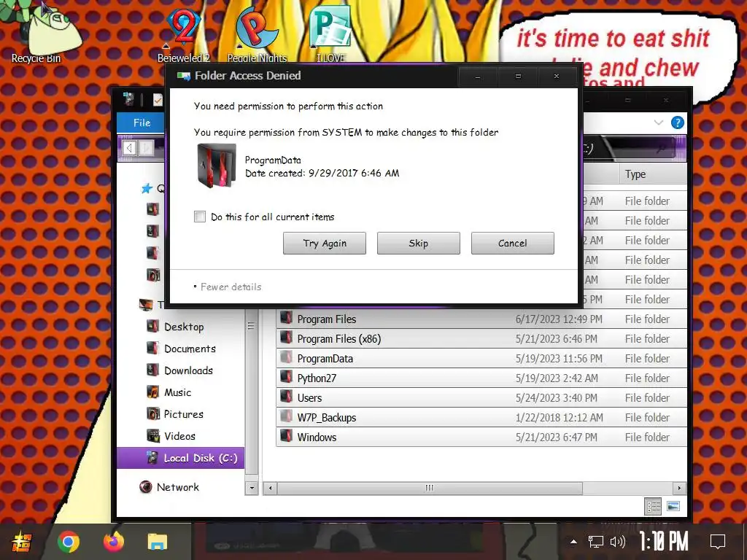Select the Windows folder
Image resolution: width=747 pixels, height=560 pixels.
481,437
